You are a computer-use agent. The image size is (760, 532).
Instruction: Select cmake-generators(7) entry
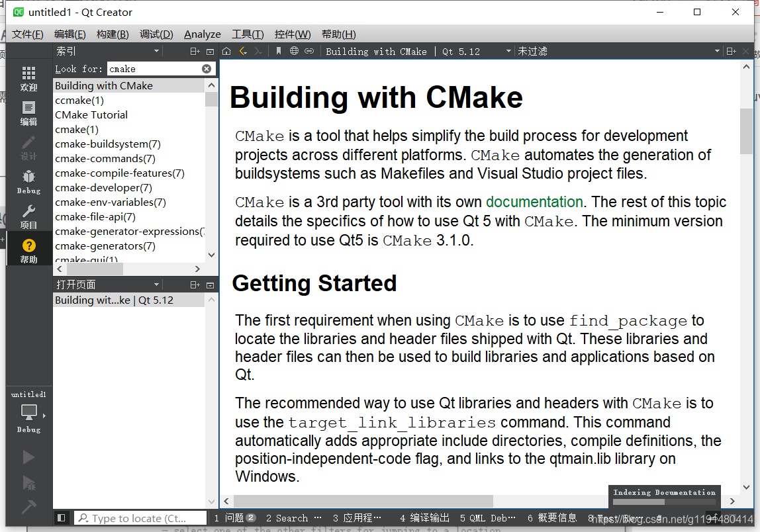pyautogui.click(x=129, y=245)
